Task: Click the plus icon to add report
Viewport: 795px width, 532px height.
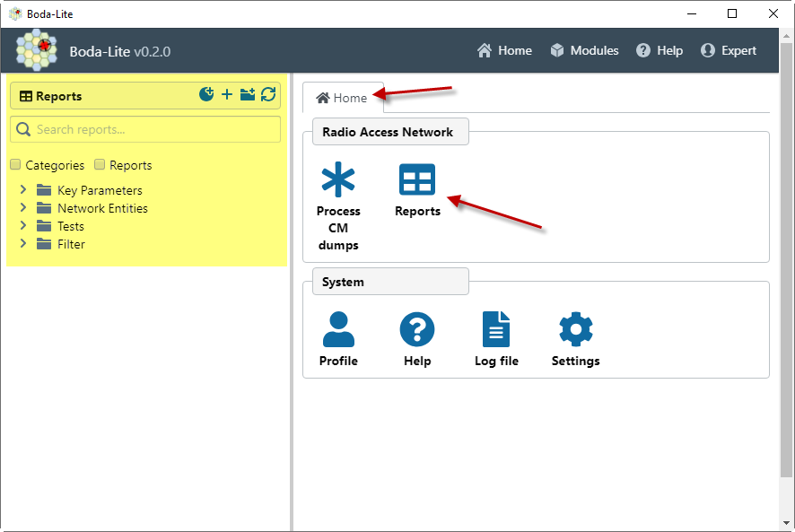Action: click(x=227, y=95)
